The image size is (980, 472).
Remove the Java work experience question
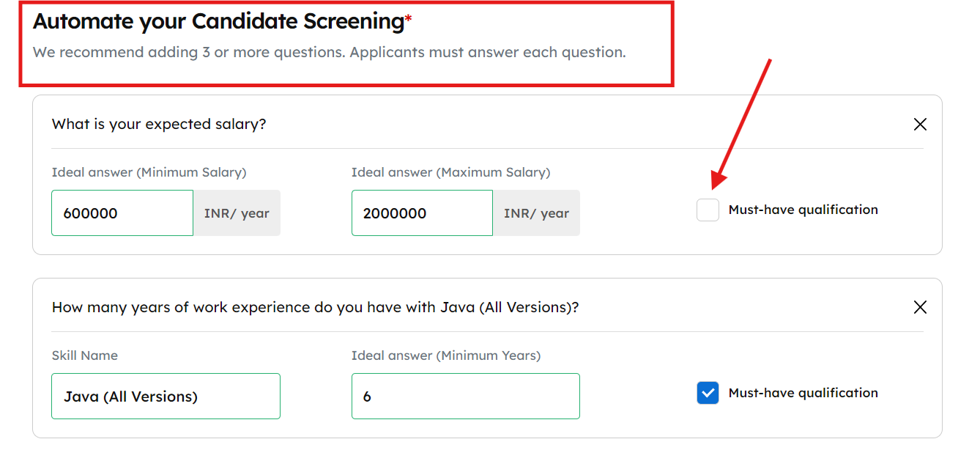point(920,307)
